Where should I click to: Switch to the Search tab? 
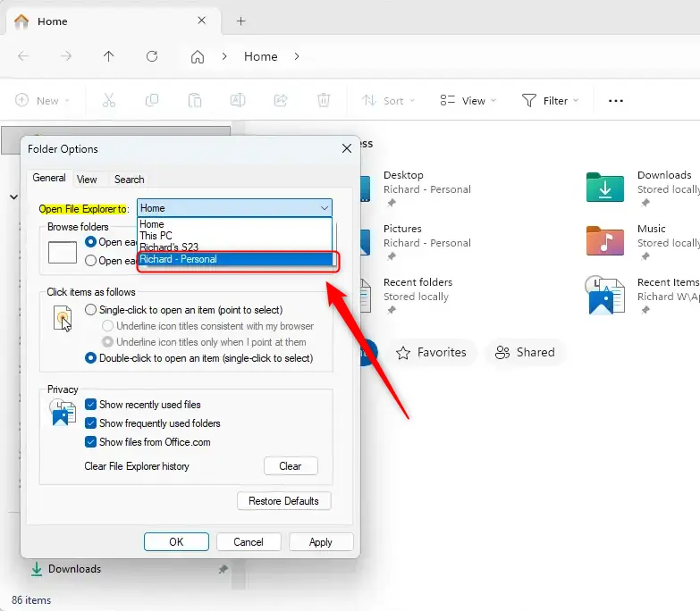click(x=129, y=180)
